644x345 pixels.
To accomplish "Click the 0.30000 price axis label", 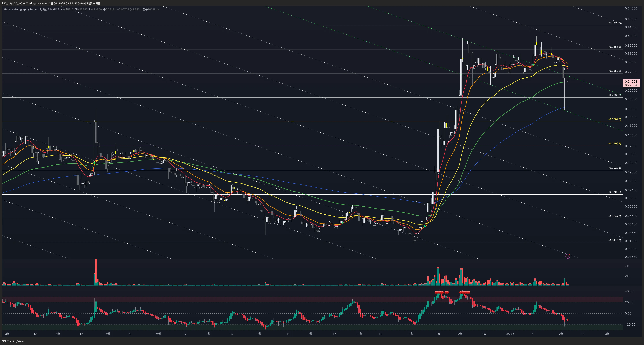I will point(631,62).
